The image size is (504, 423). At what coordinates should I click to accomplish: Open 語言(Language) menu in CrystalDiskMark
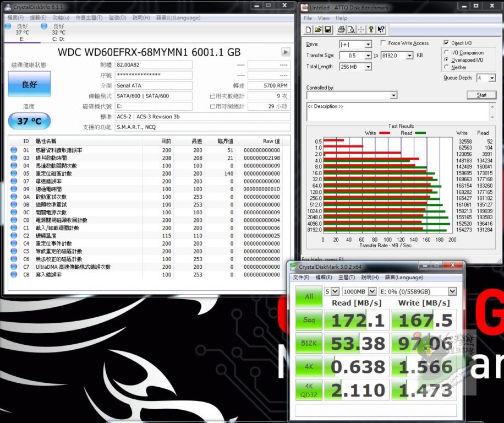pyautogui.click(x=404, y=277)
